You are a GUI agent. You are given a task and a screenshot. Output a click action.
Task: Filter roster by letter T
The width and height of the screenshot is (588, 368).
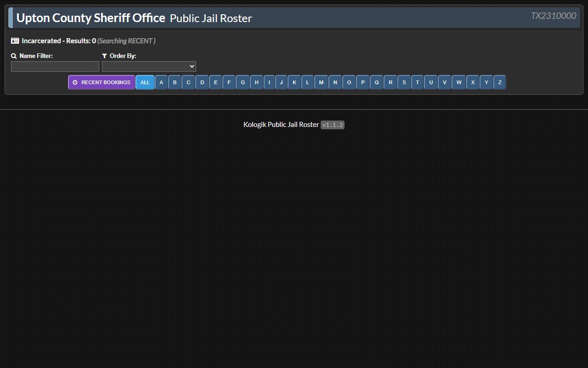pyautogui.click(x=418, y=82)
